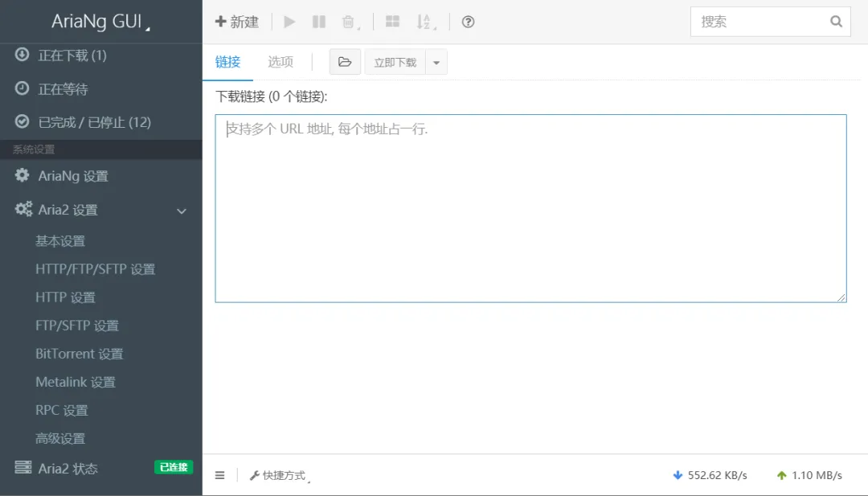This screenshot has height=496, width=868.
Task: Click the plus New task button
Action: (237, 22)
